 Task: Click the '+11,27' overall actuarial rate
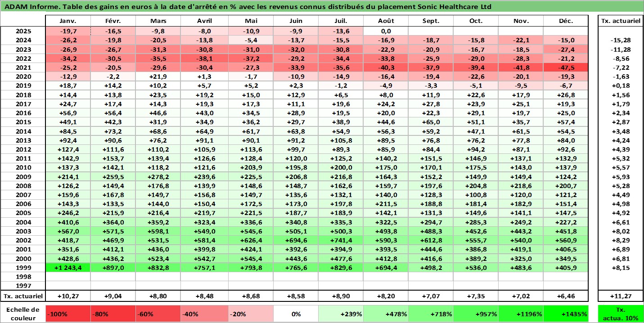pyautogui.click(x=621, y=296)
